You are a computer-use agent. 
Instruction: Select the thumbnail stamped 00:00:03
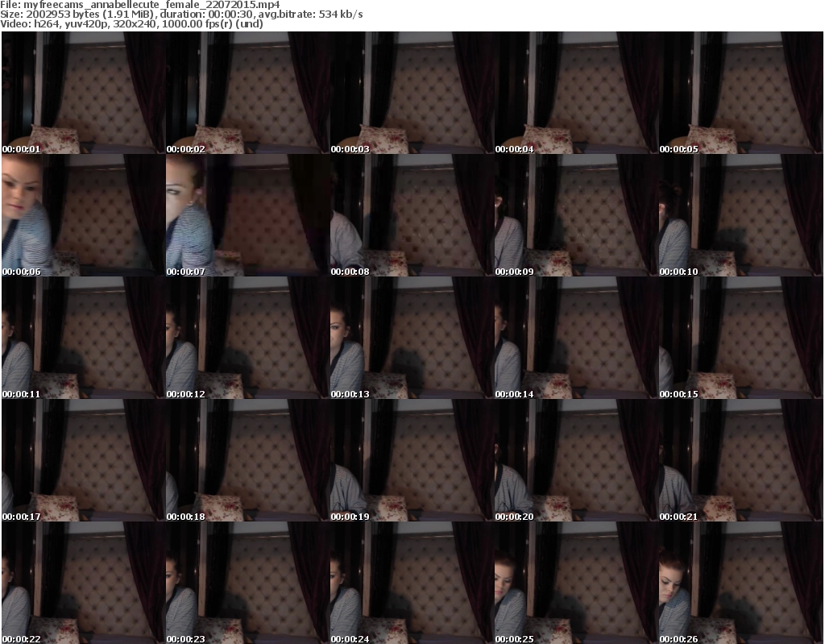[412, 93]
